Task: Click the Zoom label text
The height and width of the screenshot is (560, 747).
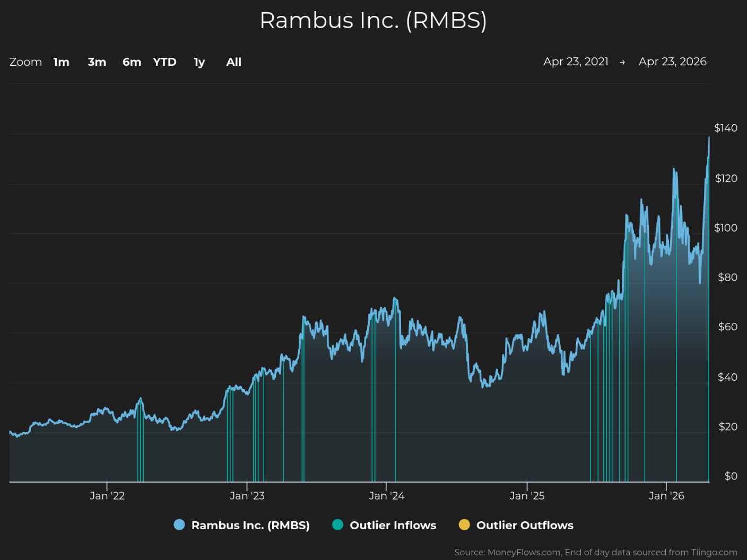Action: [25, 62]
